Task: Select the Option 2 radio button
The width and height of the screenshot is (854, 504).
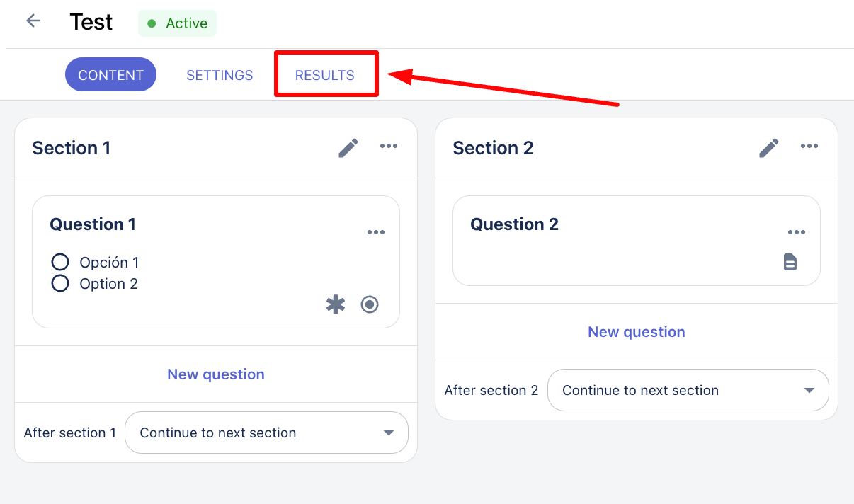Action: [x=60, y=284]
